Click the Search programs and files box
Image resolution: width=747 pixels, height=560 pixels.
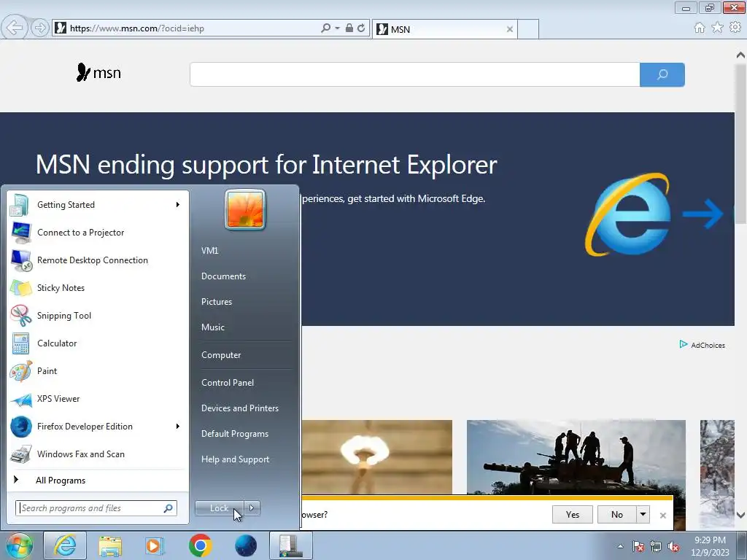[x=96, y=508]
